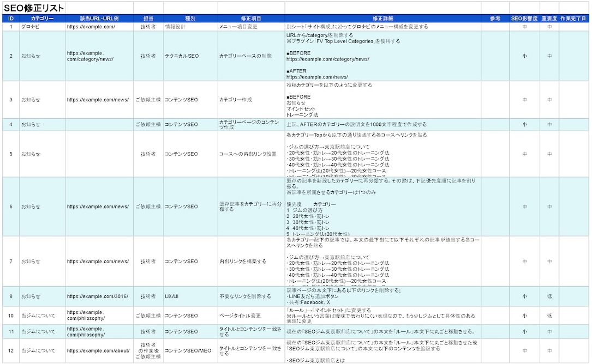Screen dimensions: 592x364
Task: Click the 修正詳細 column header
Action: click(383, 19)
